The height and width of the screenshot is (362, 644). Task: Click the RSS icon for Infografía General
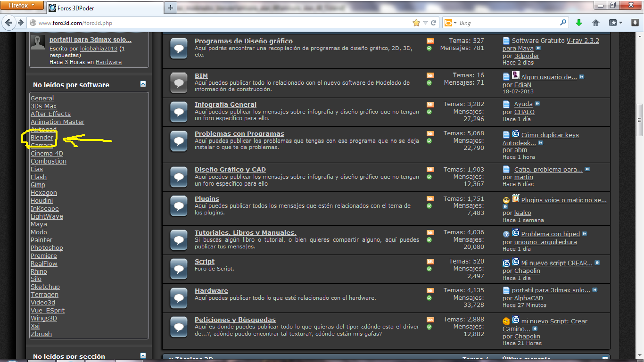(x=430, y=105)
